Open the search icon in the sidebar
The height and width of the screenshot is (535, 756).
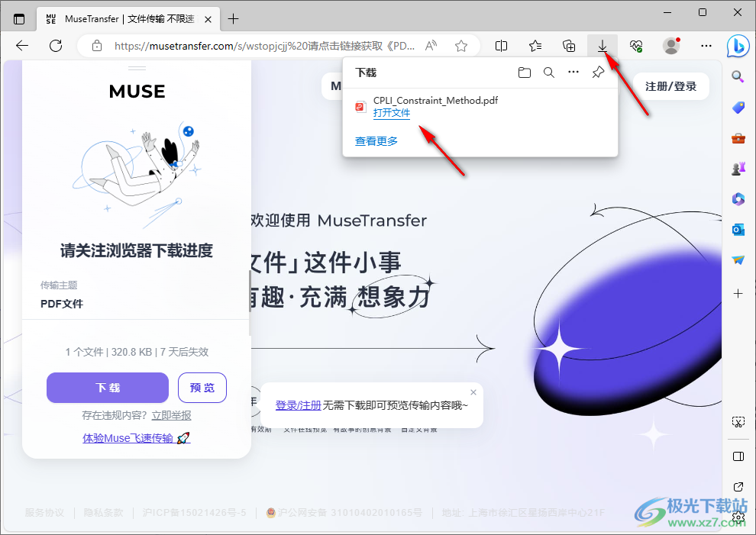point(737,76)
